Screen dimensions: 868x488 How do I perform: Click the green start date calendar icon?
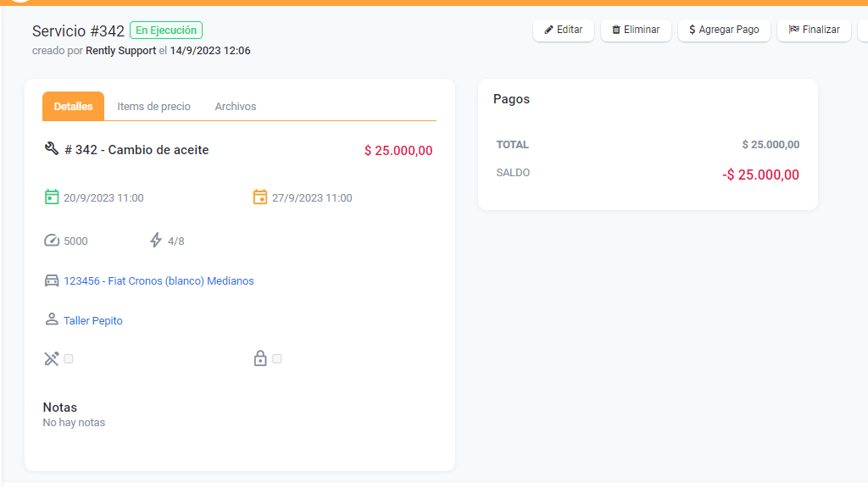click(x=52, y=197)
